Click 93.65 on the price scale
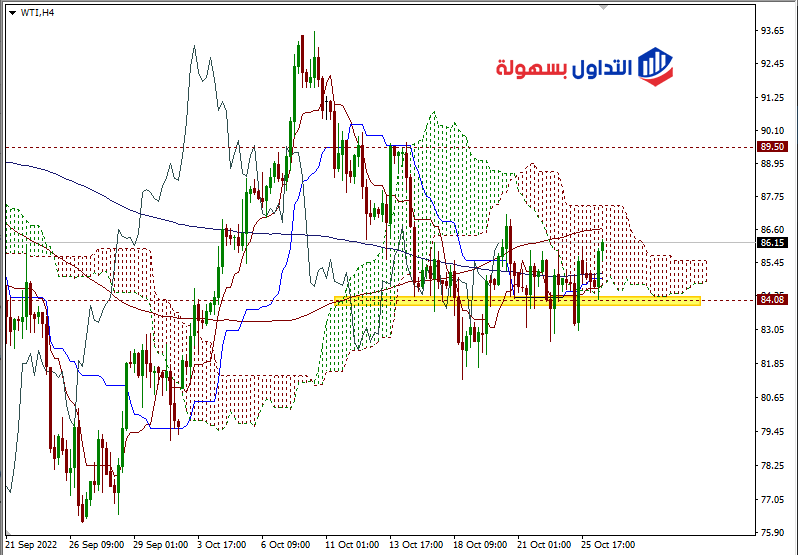This screenshot has width=798, height=555. [771, 31]
